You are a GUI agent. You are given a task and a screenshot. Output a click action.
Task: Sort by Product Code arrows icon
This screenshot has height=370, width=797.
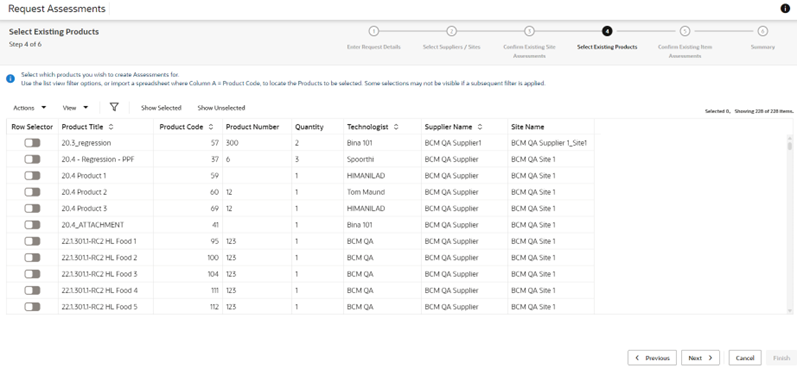tap(211, 127)
